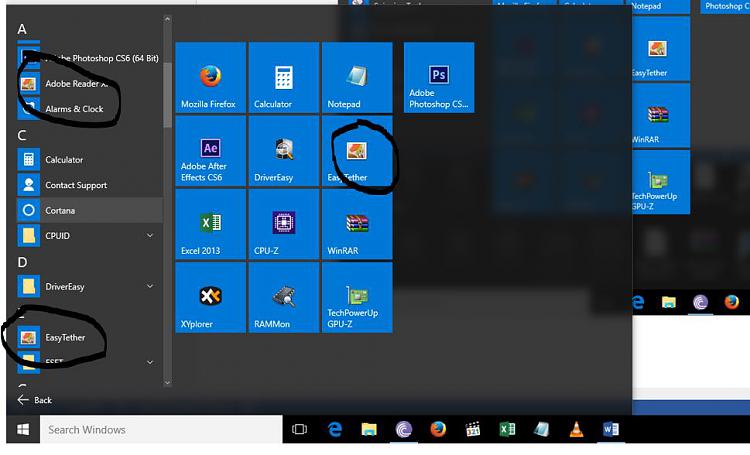Open File Explorer on the background window's taskbar
This screenshot has width=750, height=455.
[669, 302]
